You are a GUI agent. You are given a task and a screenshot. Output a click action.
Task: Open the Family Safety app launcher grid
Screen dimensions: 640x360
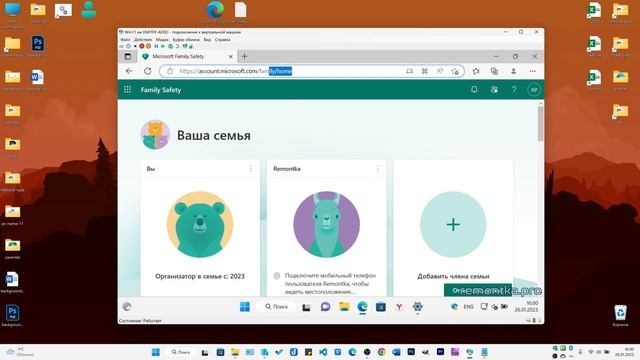[127, 89]
